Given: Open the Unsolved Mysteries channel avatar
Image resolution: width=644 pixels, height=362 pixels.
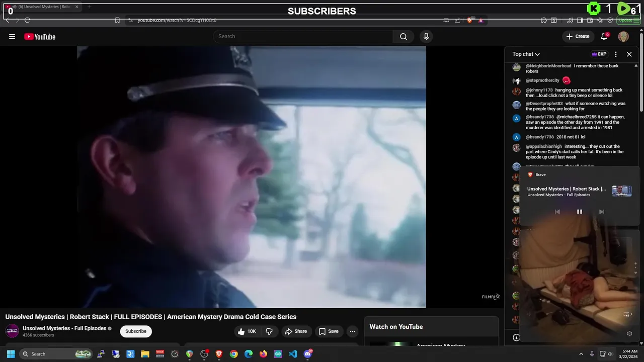Looking at the screenshot, I should [12, 331].
